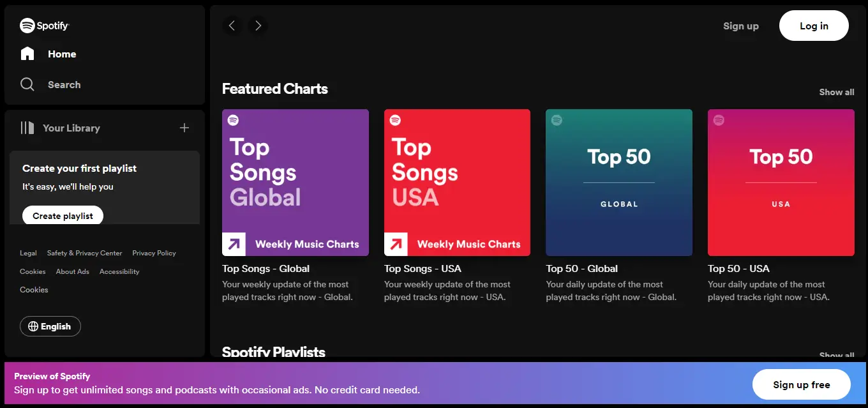Go back with the left arrow
This screenshot has width=868, height=408.
coord(232,26)
